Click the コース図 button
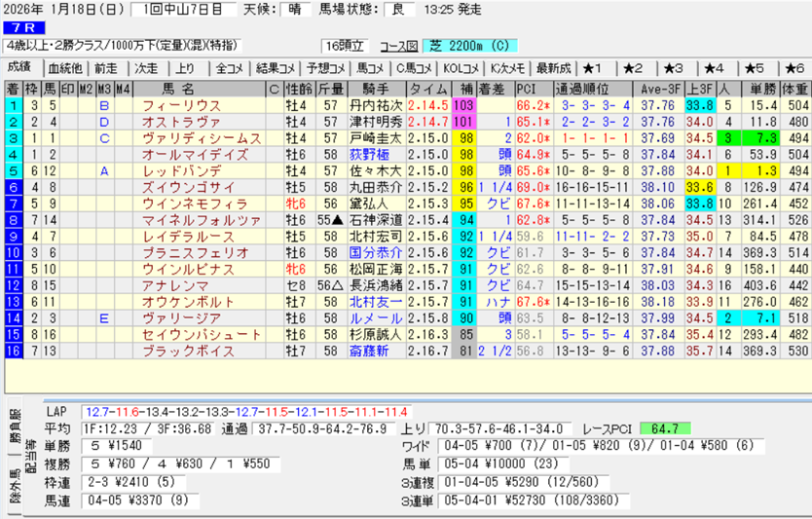812x519 pixels. [x=397, y=46]
